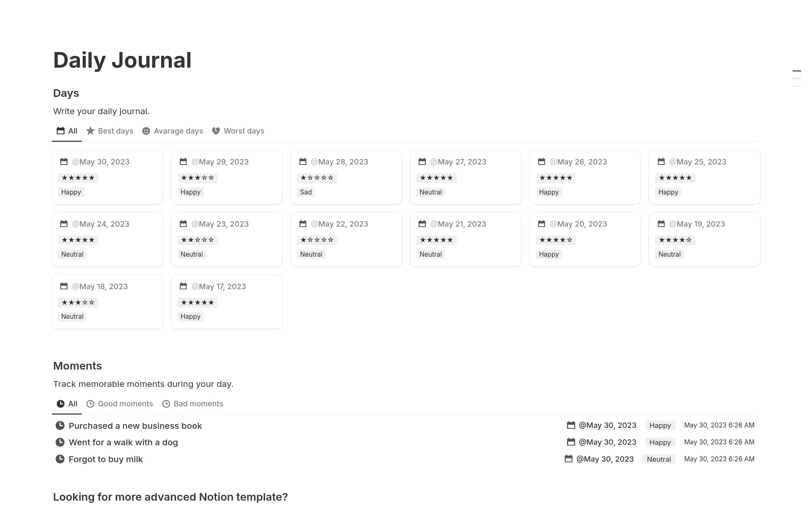The width and height of the screenshot is (812, 507).
Task: Open the Went for a walk with a dog entry
Action: 123,442
